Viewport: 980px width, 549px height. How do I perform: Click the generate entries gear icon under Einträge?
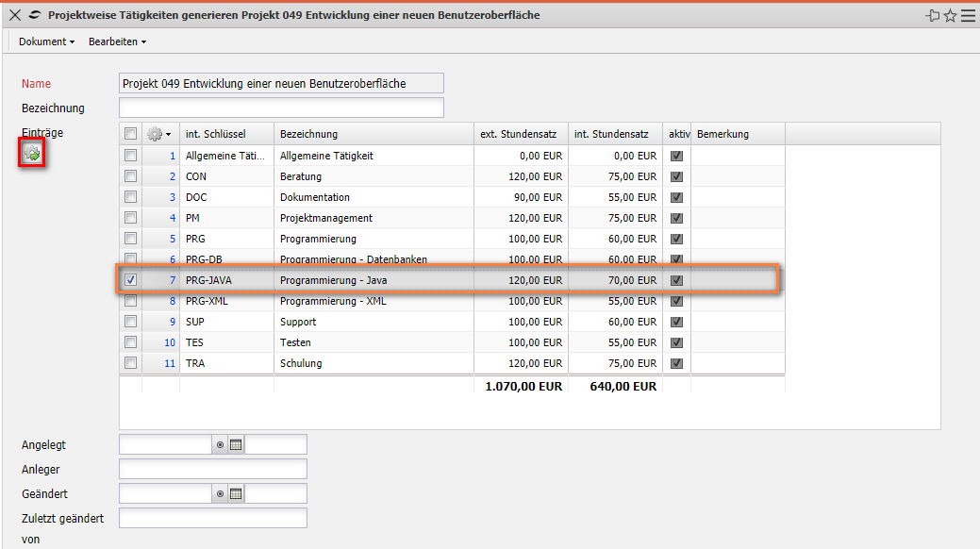[33, 154]
